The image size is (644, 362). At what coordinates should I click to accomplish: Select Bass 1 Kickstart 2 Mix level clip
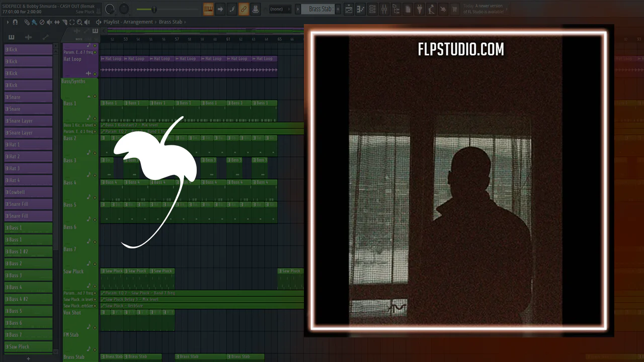pyautogui.click(x=202, y=125)
